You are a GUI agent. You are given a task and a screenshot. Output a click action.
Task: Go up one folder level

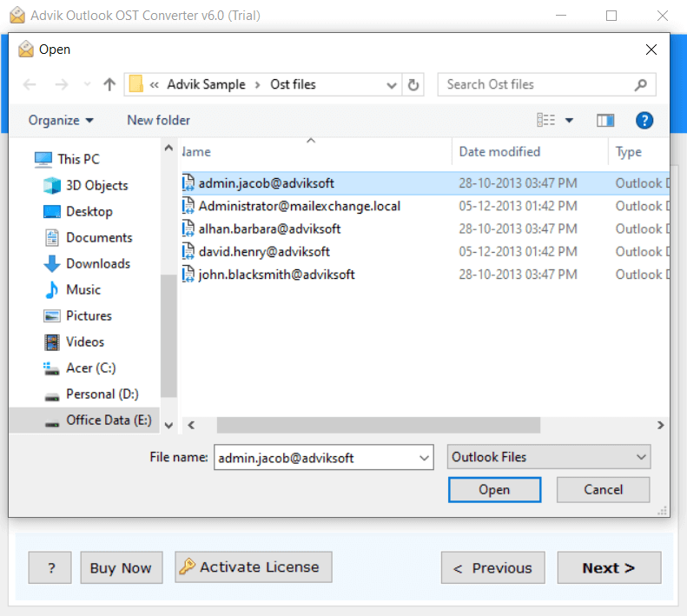[x=109, y=84]
